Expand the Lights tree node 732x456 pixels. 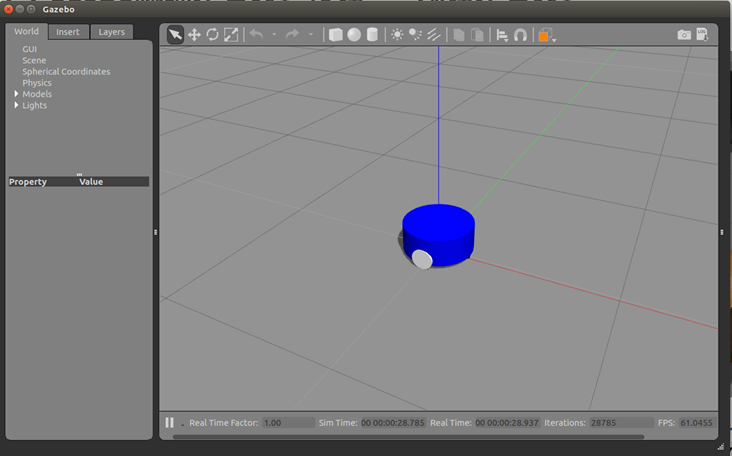click(x=16, y=105)
